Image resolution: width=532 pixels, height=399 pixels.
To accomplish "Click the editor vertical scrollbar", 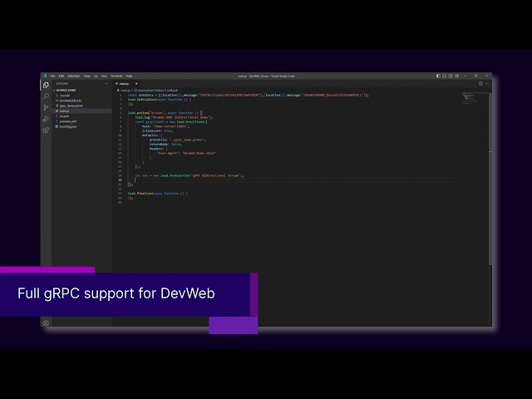I will tap(490, 179).
